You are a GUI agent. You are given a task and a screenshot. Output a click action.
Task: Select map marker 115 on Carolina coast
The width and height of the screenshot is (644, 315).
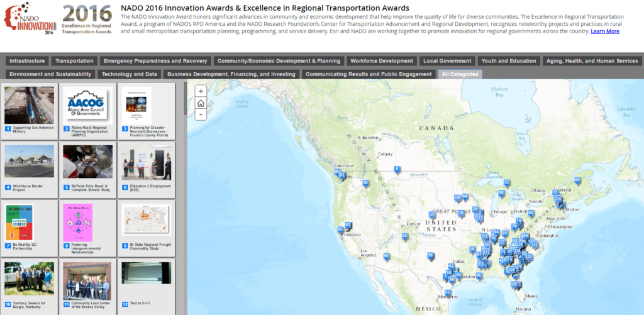[535, 245]
